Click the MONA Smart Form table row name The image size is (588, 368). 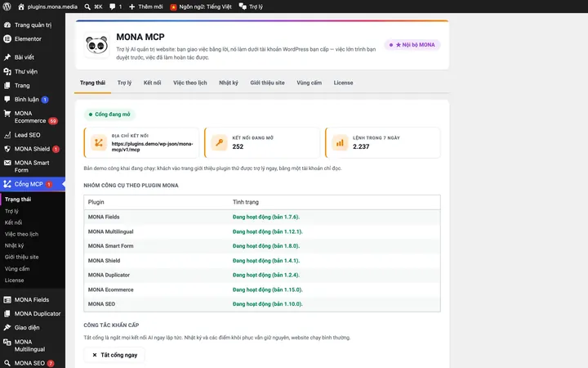click(x=110, y=246)
